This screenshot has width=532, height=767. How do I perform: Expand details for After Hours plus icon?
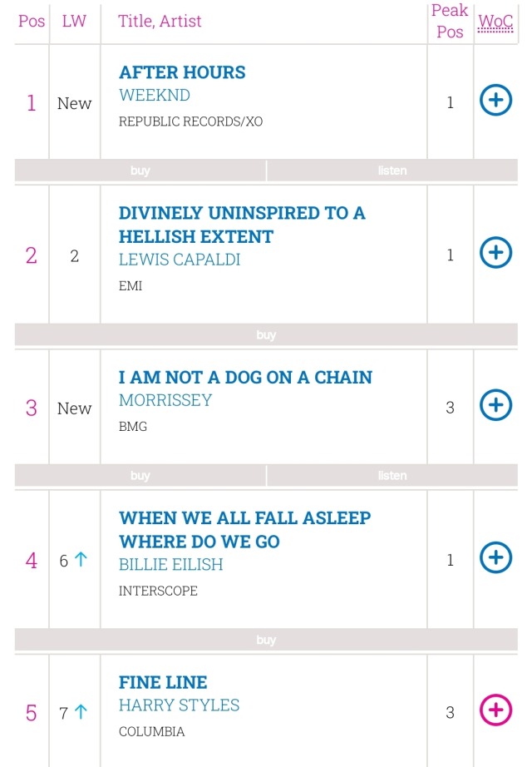(495, 101)
